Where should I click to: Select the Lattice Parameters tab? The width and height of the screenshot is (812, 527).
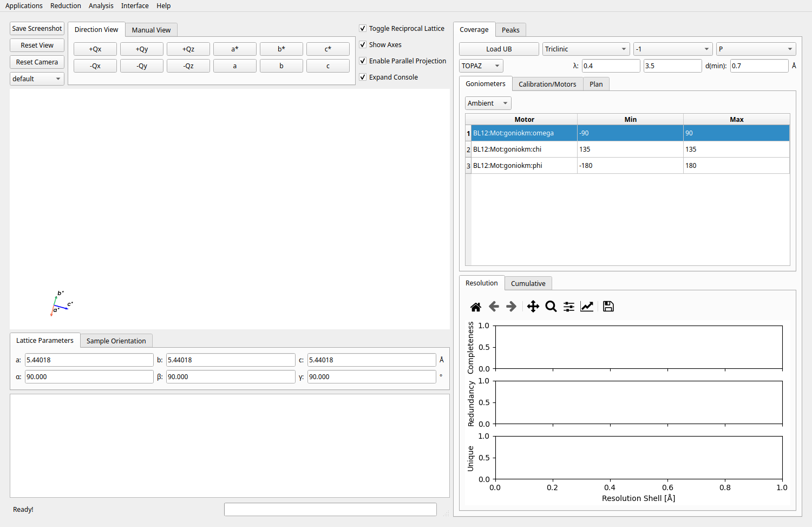pyautogui.click(x=45, y=340)
